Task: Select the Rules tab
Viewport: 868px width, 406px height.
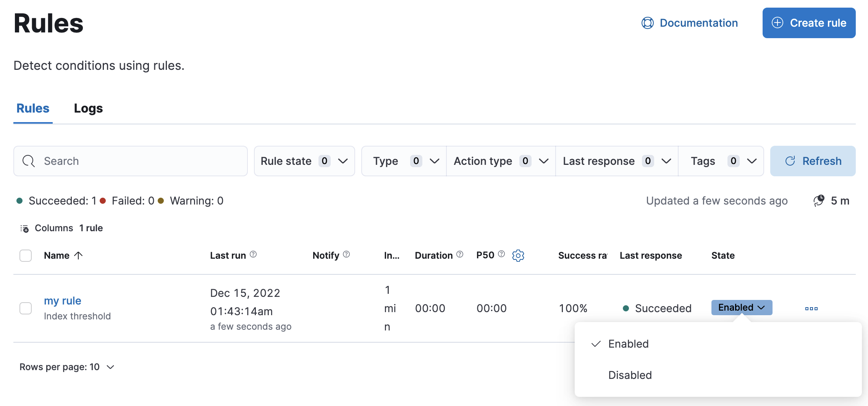Action: pyautogui.click(x=33, y=108)
